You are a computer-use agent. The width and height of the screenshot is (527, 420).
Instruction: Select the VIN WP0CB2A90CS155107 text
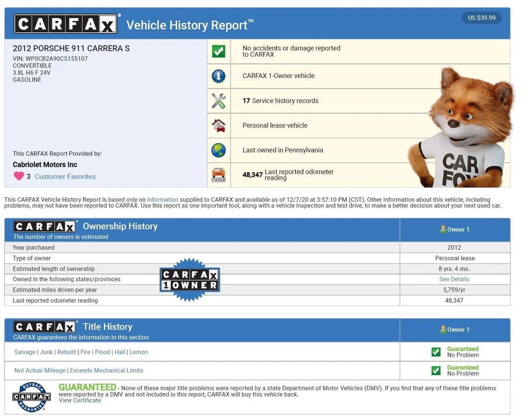coord(50,58)
